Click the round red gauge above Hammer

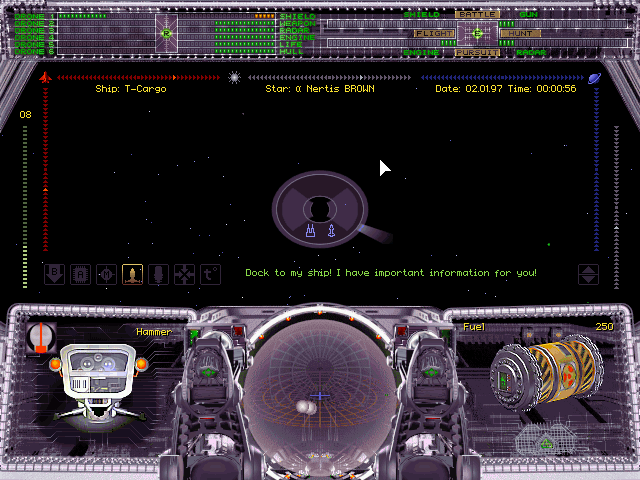pos(41,338)
